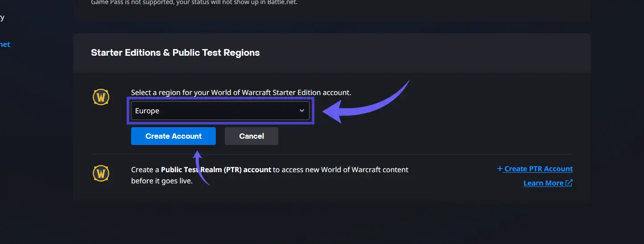Select the blue sidebar item ending in 'net'
The image size is (644, 244).
(x=5, y=44)
